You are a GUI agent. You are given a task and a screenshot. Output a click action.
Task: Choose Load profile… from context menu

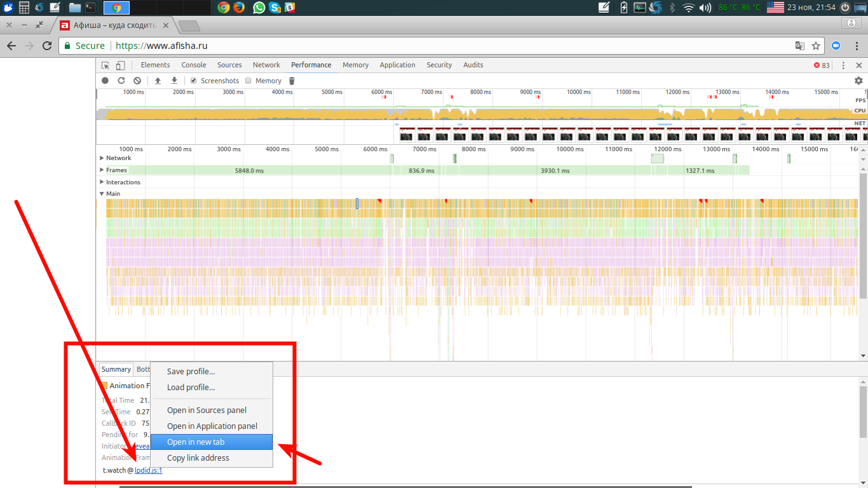coord(212,388)
